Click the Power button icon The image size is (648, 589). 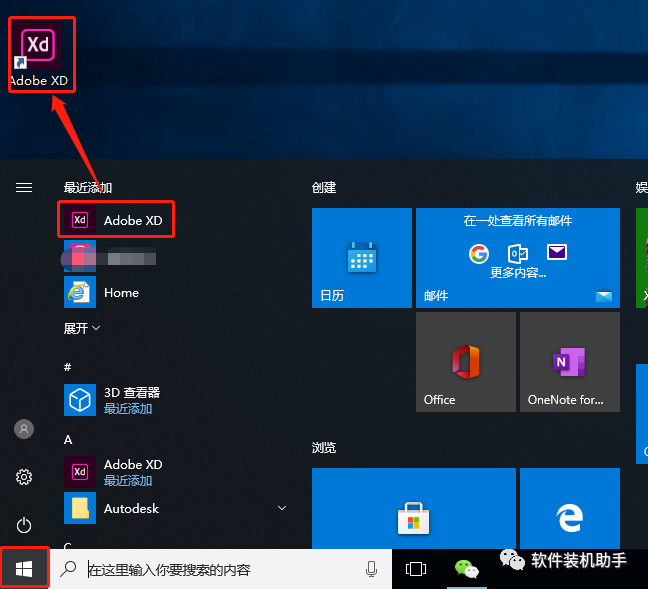pyautogui.click(x=24, y=525)
